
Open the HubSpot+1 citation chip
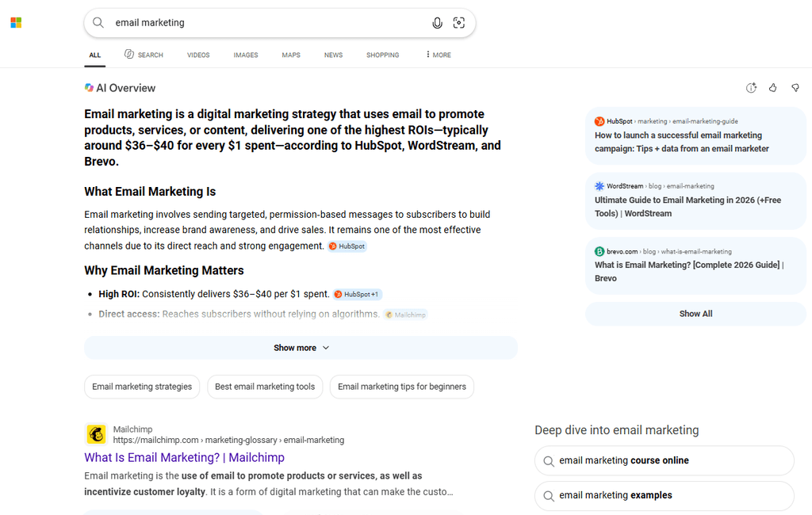(358, 294)
